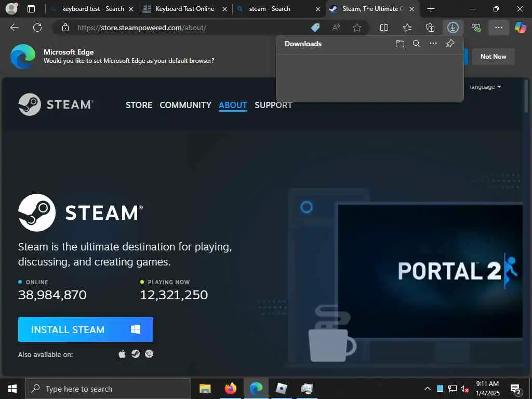Expand the language dropdown
The image size is (532, 399).
[x=485, y=87]
